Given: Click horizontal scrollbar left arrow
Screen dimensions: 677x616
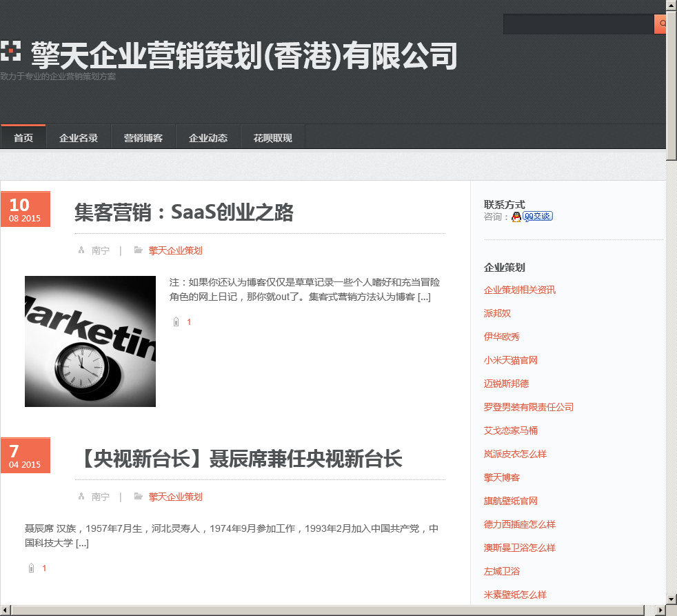Looking at the screenshot, I should tap(5, 610).
